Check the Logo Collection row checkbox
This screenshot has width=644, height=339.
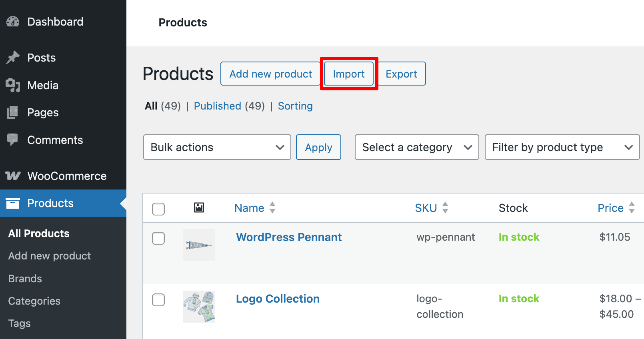(x=158, y=300)
